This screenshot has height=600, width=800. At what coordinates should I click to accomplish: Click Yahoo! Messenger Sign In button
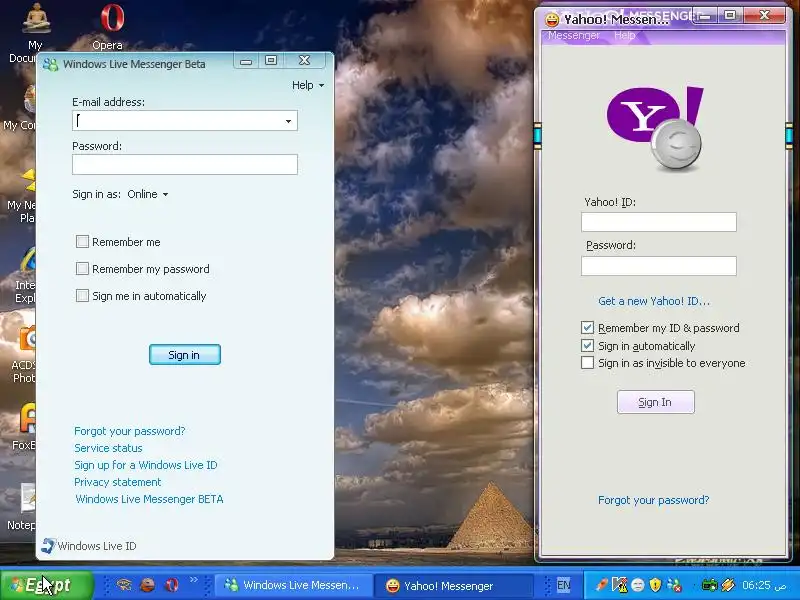coord(656,402)
